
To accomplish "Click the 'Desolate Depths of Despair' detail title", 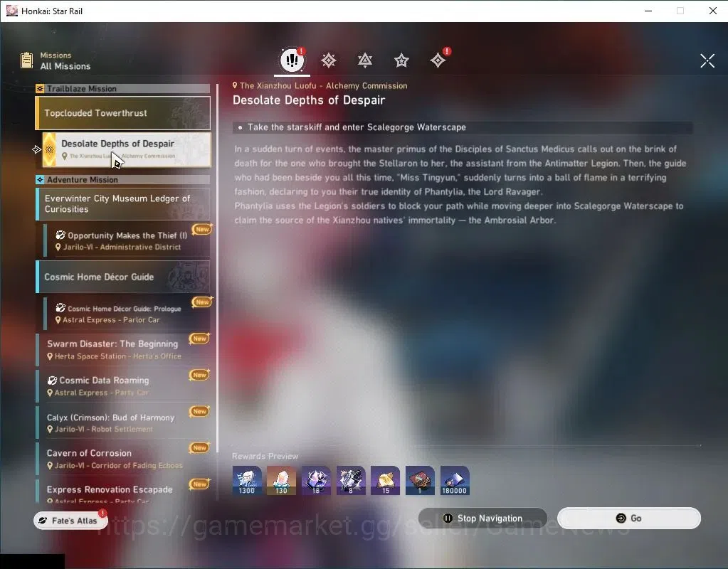I will (309, 100).
